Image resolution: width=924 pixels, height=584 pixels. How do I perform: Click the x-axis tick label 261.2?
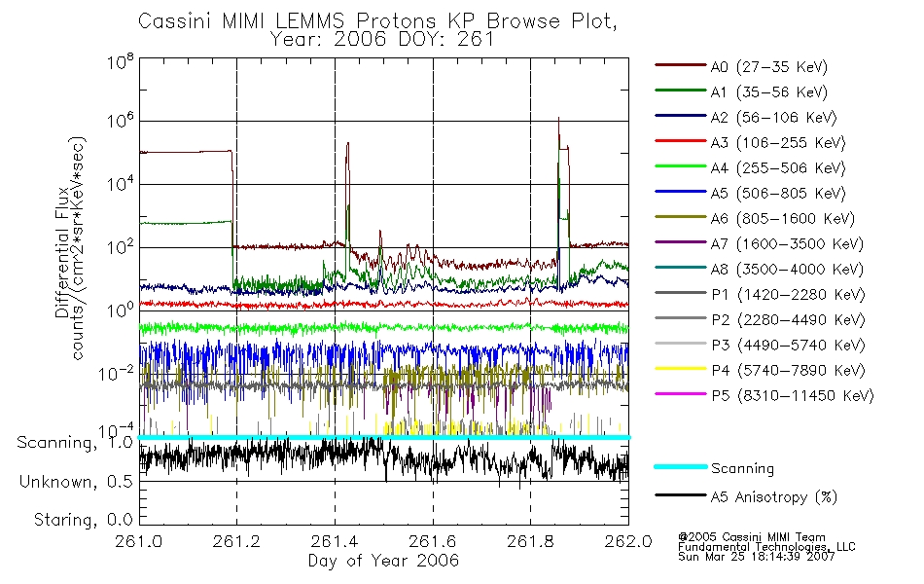point(236,541)
